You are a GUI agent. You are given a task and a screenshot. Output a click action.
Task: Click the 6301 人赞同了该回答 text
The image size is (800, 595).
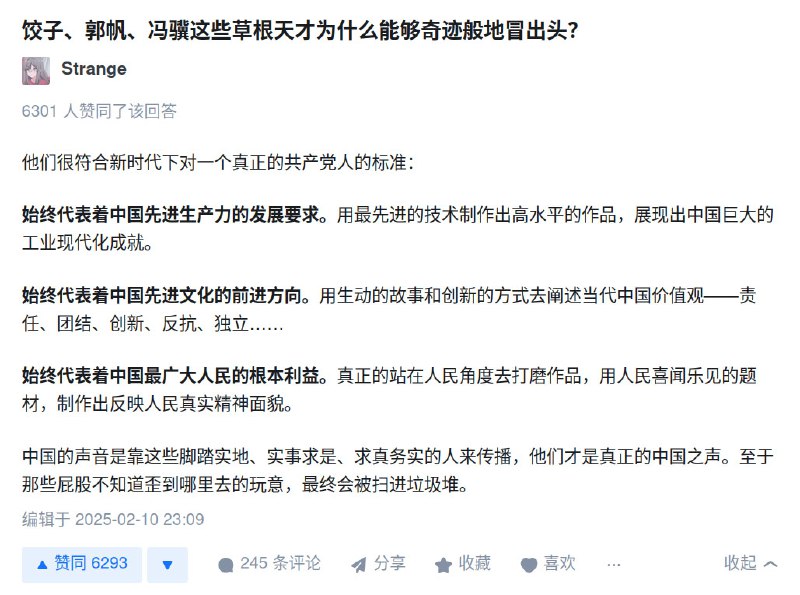pos(99,111)
